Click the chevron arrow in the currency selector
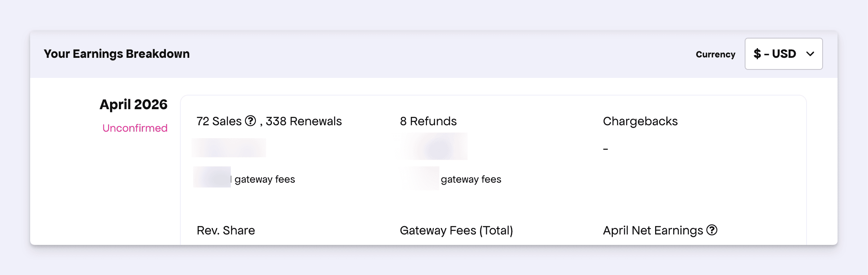Image resolution: width=868 pixels, height=275 pixels. 810,54
